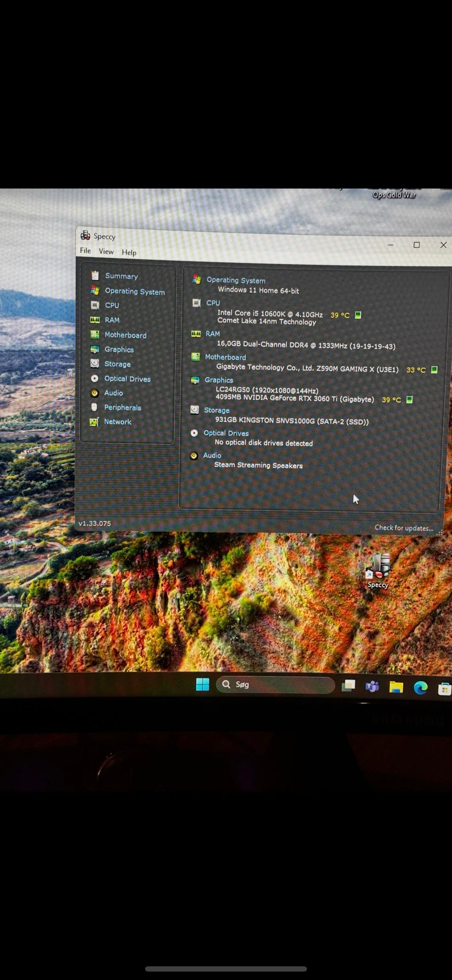Open Network section from sidebar label
452x980 pixels.
click(118, 421)
